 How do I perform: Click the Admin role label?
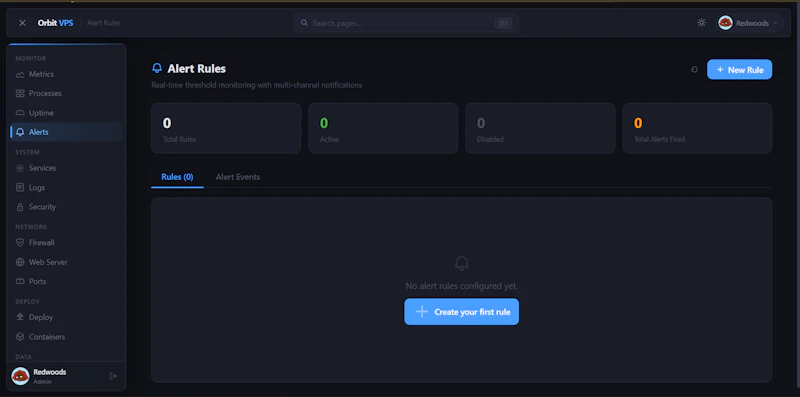[x=42, y=382]
